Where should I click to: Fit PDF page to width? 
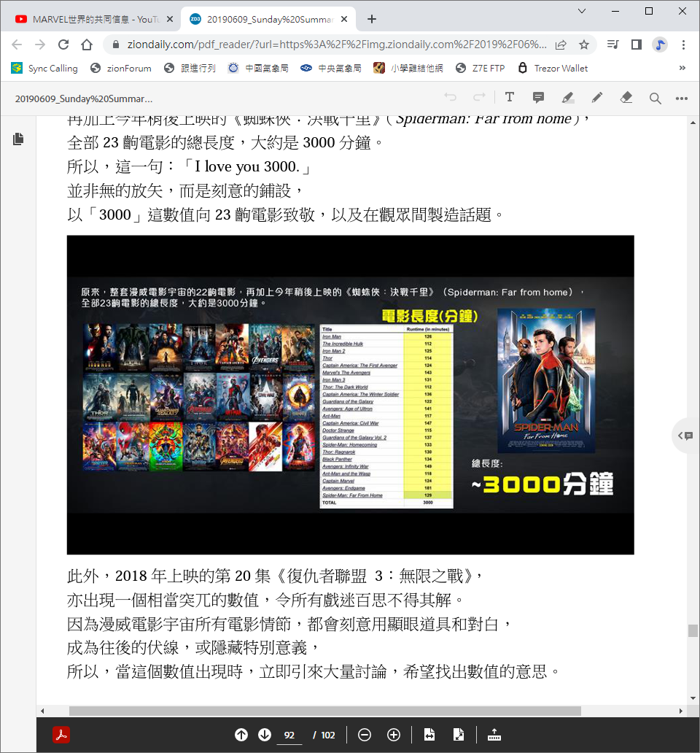tap(429, 735)
